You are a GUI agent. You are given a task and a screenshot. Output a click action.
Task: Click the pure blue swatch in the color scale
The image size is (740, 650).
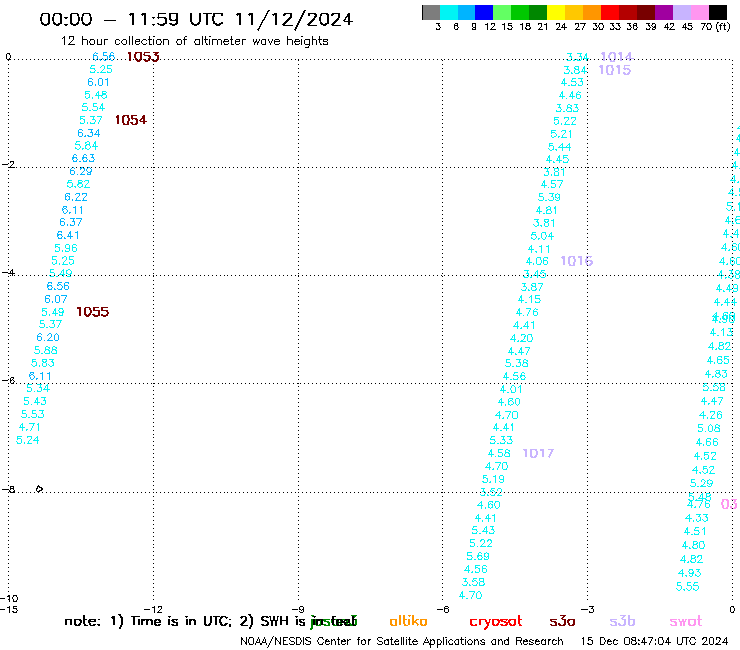[x=485, y=12]
